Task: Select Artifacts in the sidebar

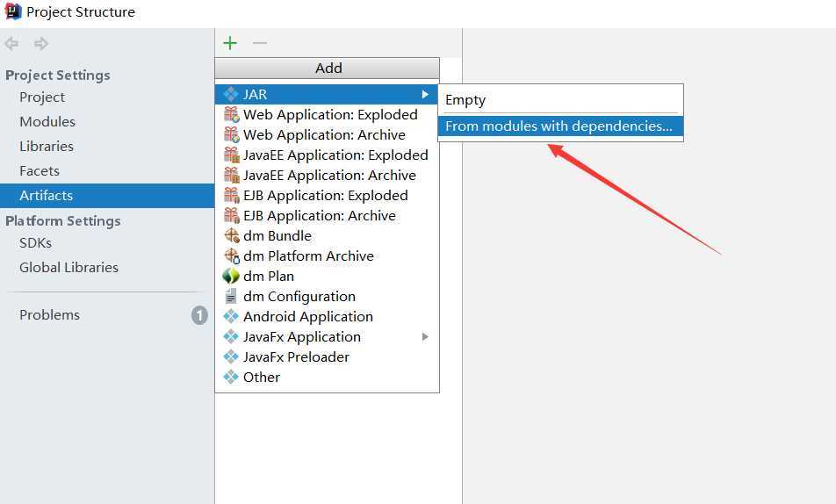Action: [x=106, y=196]
